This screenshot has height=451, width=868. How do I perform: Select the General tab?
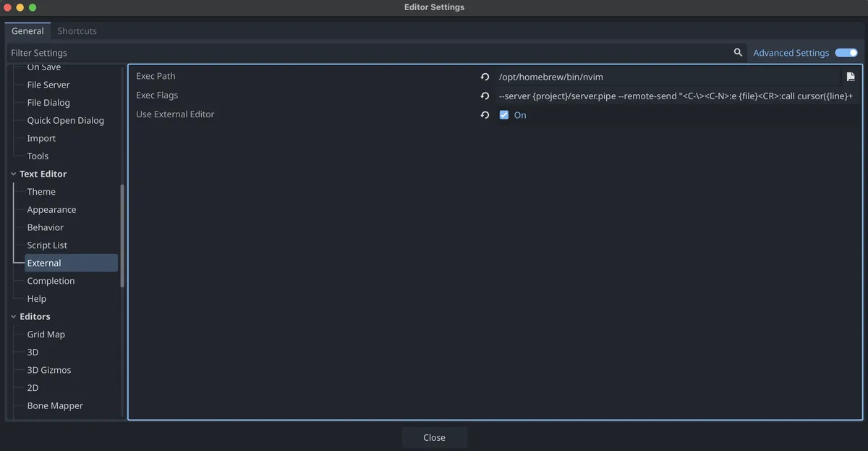click(27, 30)
